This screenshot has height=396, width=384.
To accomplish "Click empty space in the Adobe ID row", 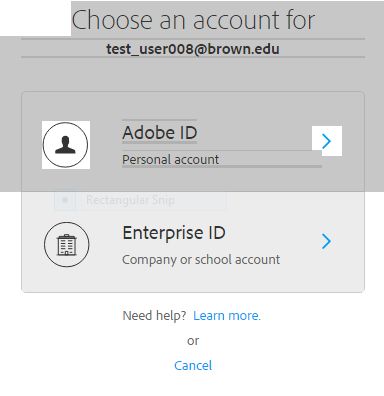I will pyautogui.click(x=267, y=110).
